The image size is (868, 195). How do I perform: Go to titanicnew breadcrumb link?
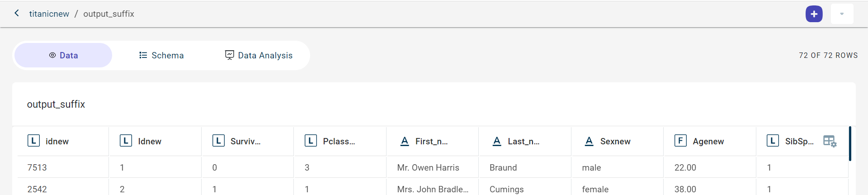(x=49, y=14)
